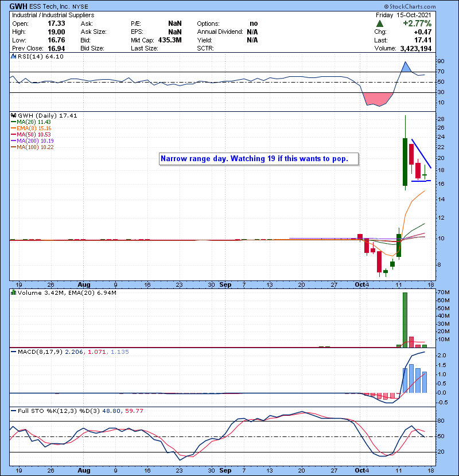Viewport: 459px width, 476px height.
Task: Click the Sep label on bottom date axis
Action: 225,470
